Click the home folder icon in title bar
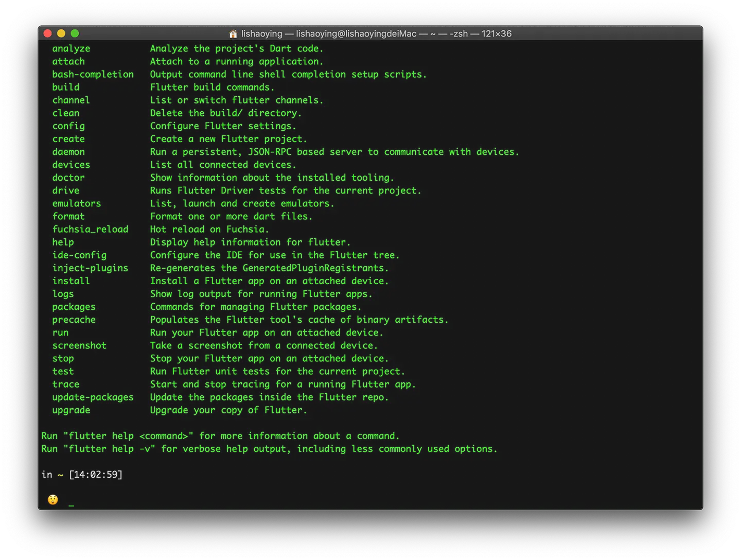The height and width of the screenshot is (560, 741). click(233, 33)
